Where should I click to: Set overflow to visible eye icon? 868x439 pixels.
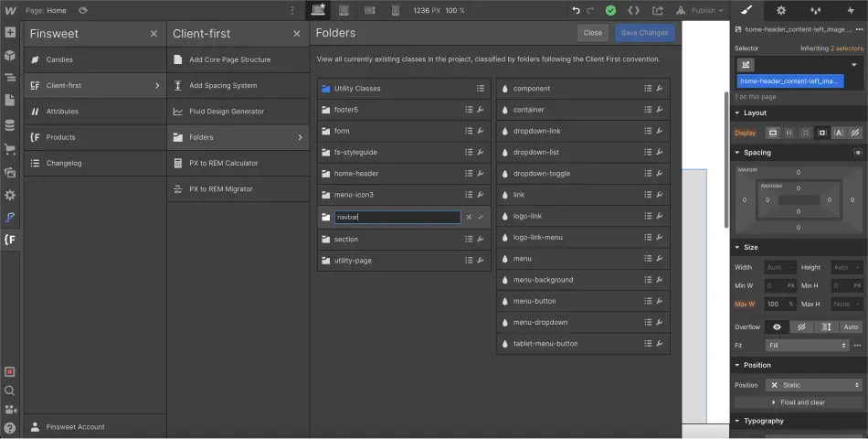[777, 327]
